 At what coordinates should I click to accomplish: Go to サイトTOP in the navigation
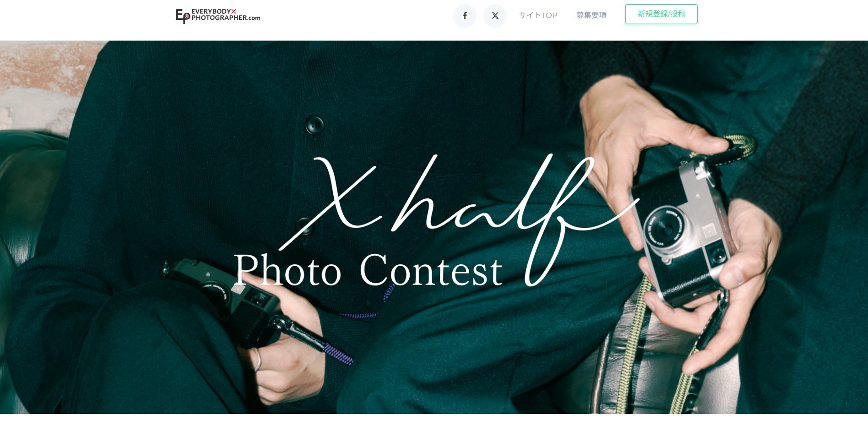pyautogui.click(x=538, y=15)
